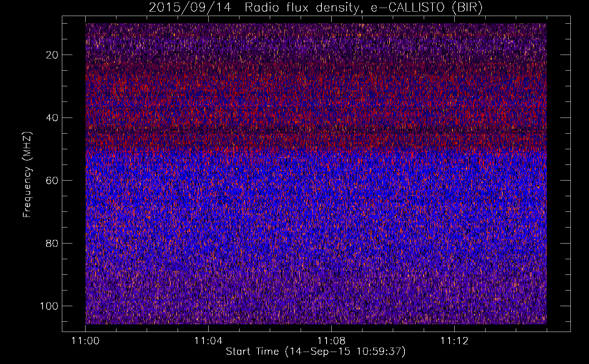The width and height of the screenshot is (589, 364).
Task: Click the '80' frequency tick label
Action: 52,244
